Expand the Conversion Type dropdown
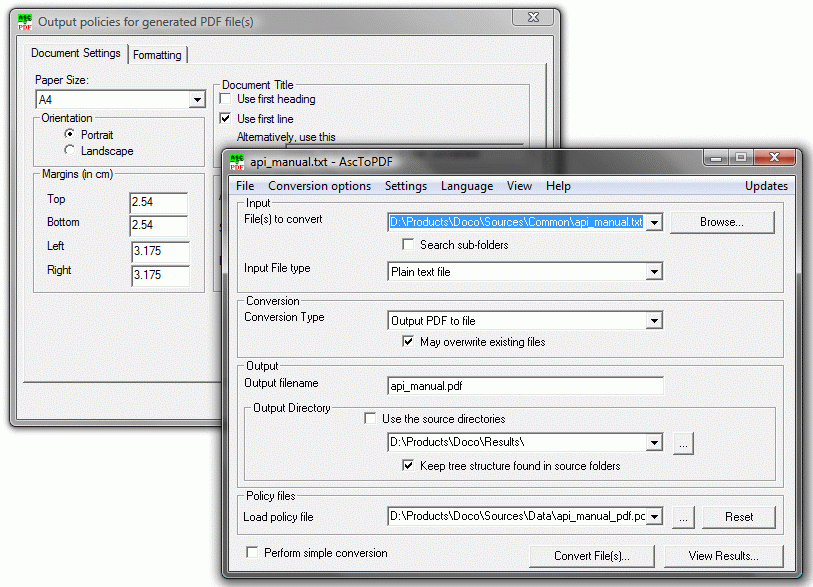 654,321
